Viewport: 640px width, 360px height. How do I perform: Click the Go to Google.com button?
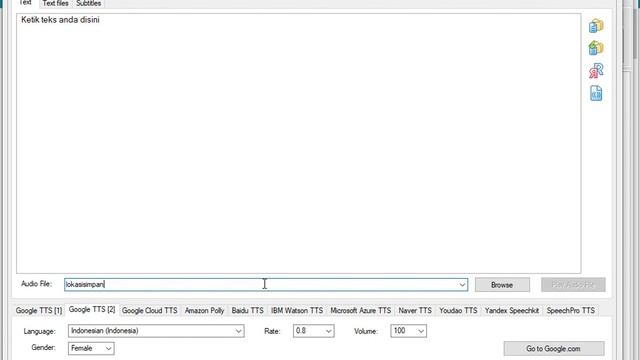click(553, 349)
